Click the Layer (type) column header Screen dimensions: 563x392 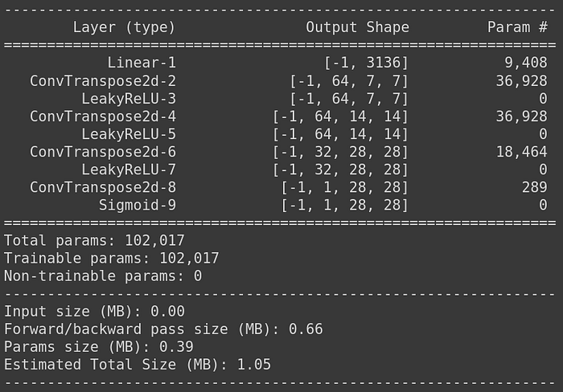pos(124,27)
